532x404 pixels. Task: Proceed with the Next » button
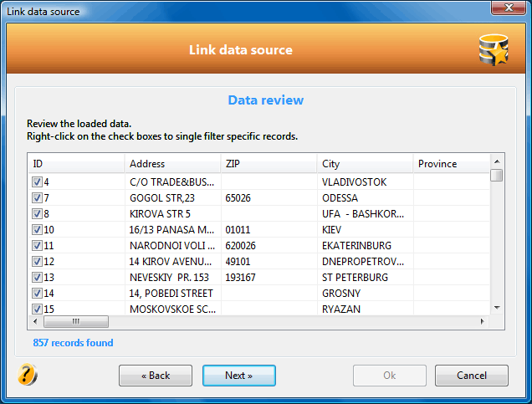[x=239, y=376]
